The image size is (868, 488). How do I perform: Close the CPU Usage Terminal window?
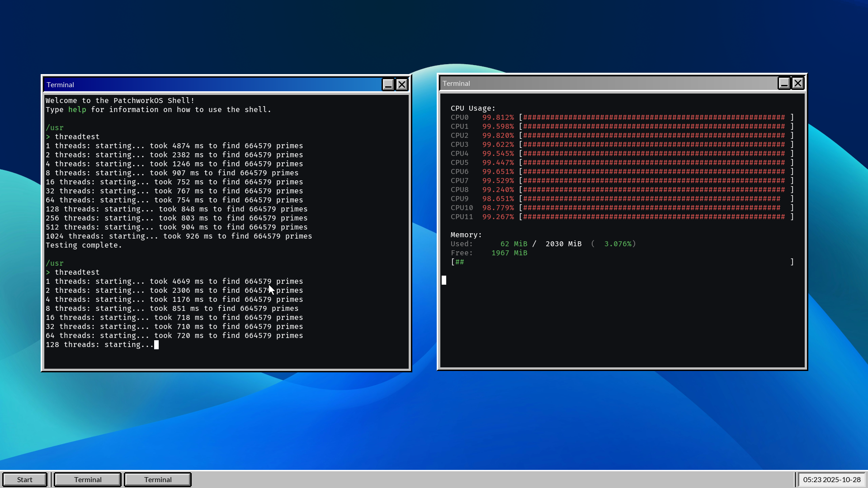pos(798,83)
